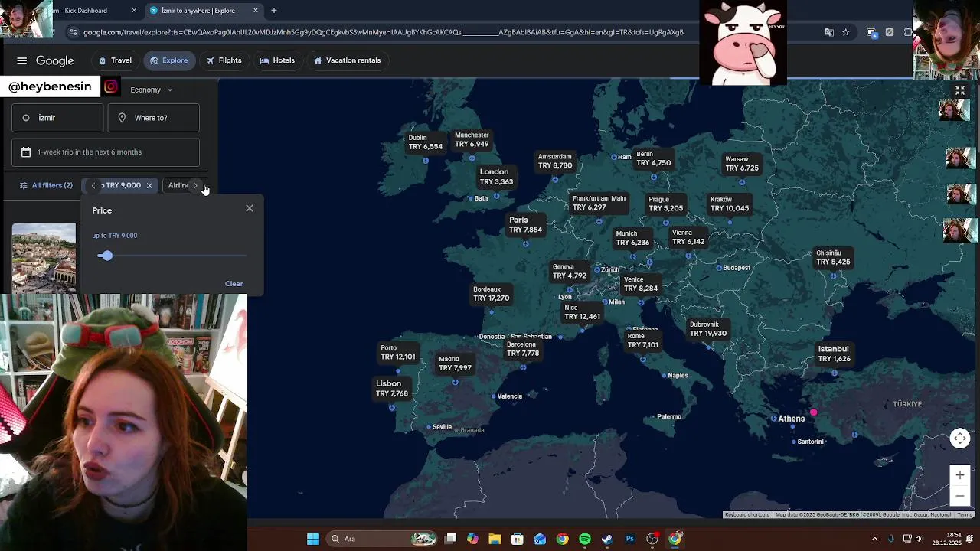The height and width of the screenshot is (551, 980).
Task: Select the Kraków TRY 10,045 destination
Action: [x=729, y=204]
